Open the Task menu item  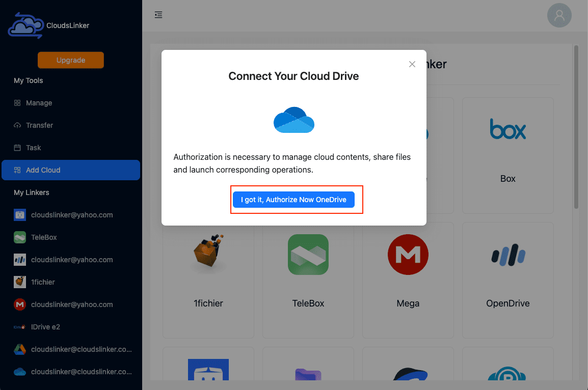click(70, 148)
